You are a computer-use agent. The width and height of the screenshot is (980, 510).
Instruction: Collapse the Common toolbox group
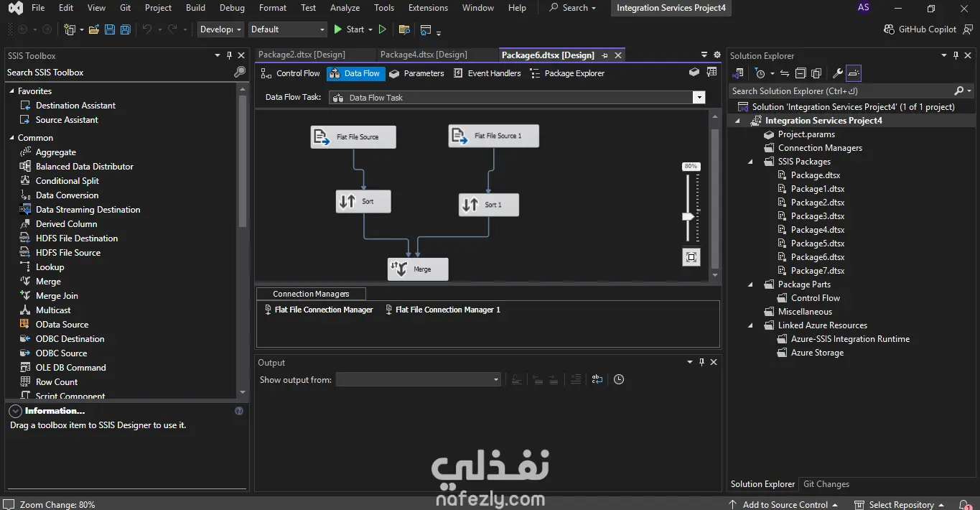tap(11, 138)
